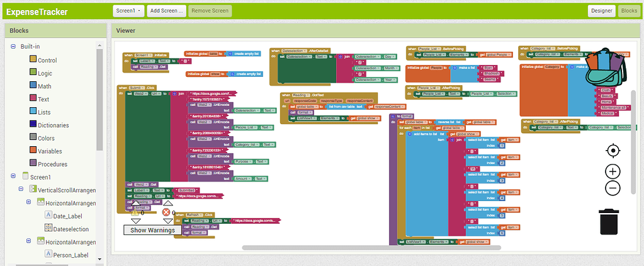Click the yellow warning triangle icon
The height and width of the screenshot is (266, 644).
coord(135,212)
